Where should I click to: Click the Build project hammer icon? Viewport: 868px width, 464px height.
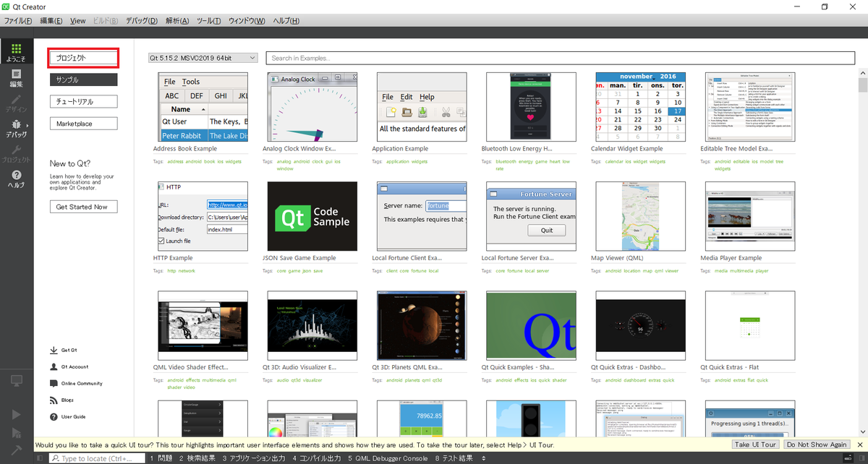pyautogui.click(x=17, y=450)
